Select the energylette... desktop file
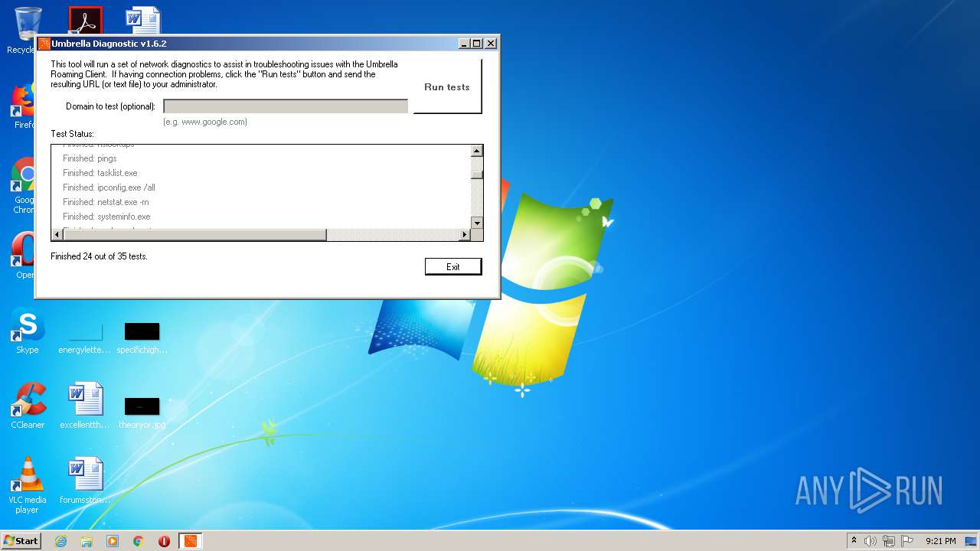The image size is (980, 551). point(85,338)
